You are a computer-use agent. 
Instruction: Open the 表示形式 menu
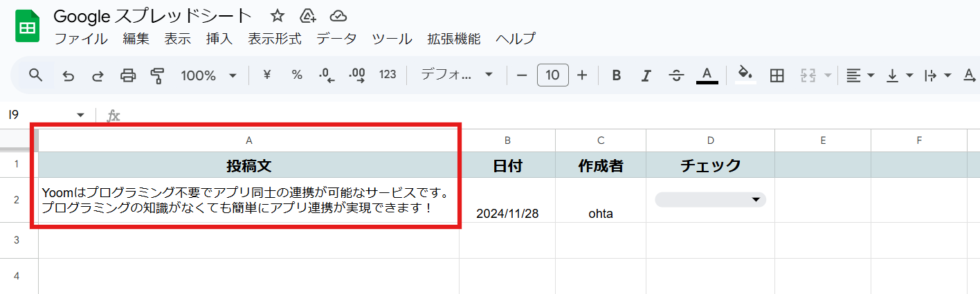point(275,39)
